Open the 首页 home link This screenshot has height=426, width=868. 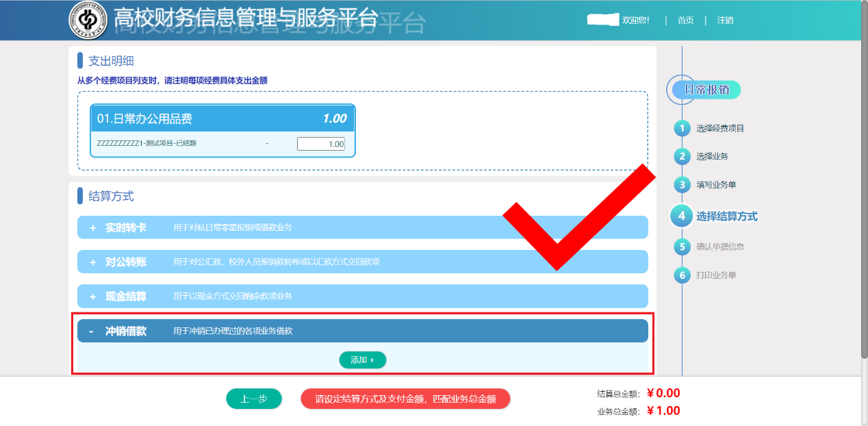(685, 21)
